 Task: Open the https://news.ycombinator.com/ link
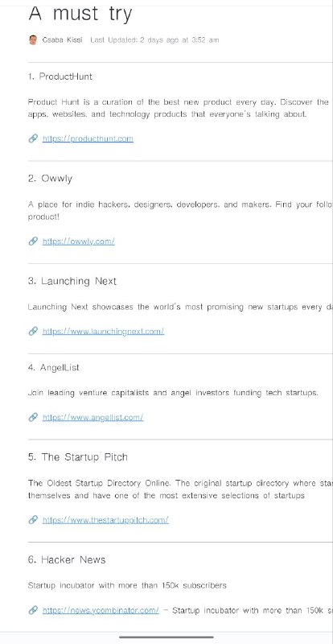click(101, 610)
